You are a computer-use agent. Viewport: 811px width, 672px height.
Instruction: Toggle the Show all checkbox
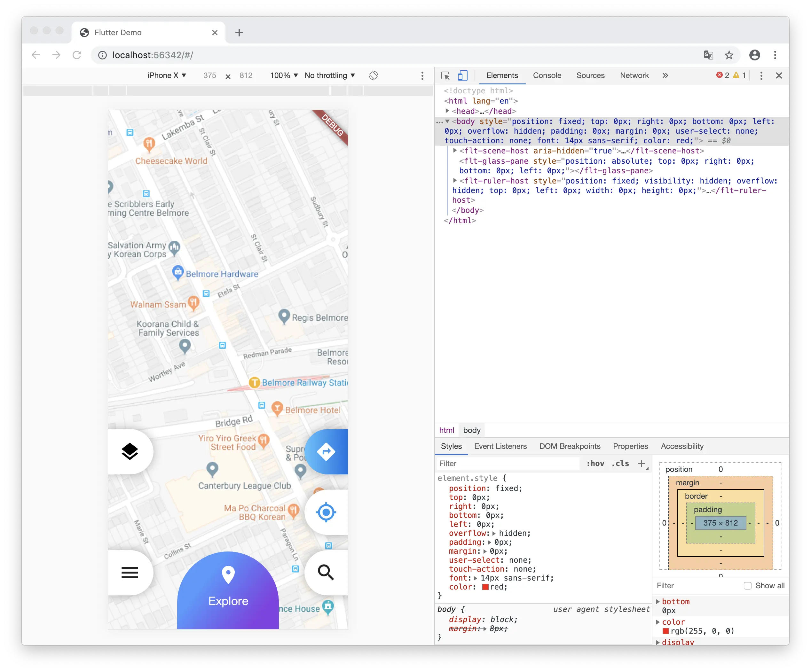(x=748, y=586)
